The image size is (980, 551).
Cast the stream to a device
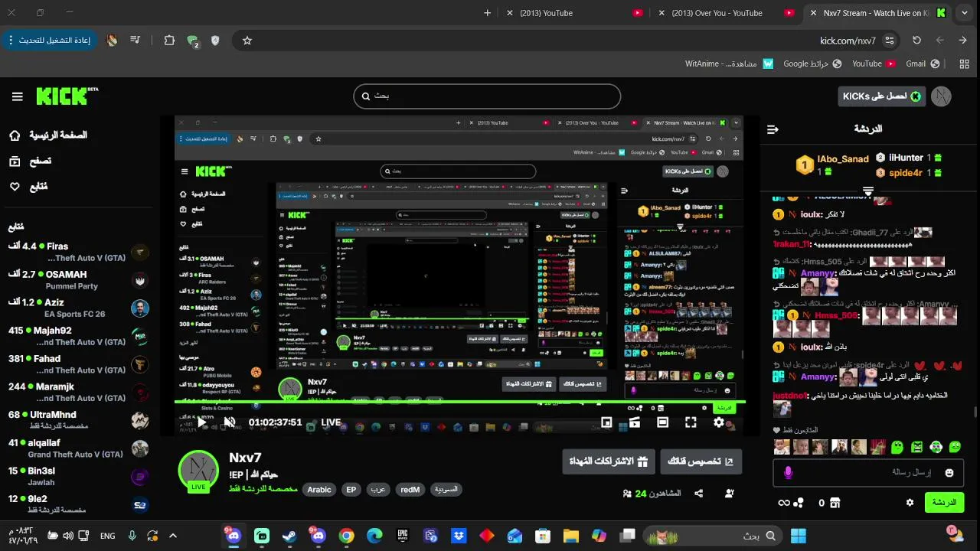tap(635, 422)
